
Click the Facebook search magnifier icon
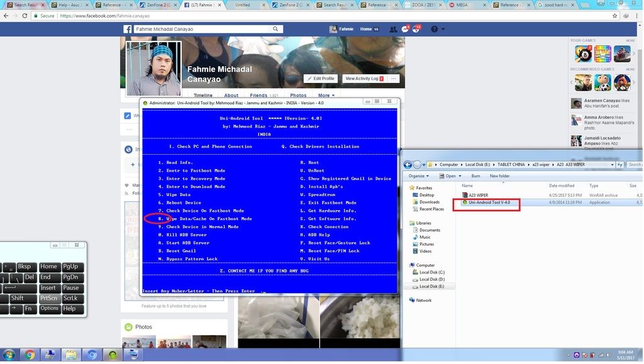(275, 29)
